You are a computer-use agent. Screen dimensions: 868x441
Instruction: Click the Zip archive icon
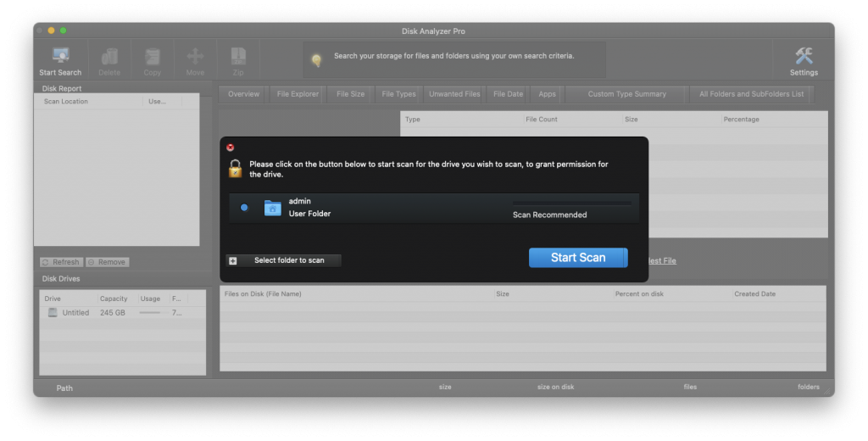[x=238, y=57]
